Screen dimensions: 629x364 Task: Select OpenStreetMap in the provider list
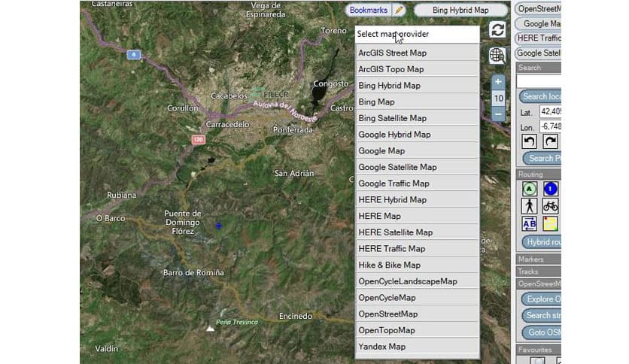[417, 314]
